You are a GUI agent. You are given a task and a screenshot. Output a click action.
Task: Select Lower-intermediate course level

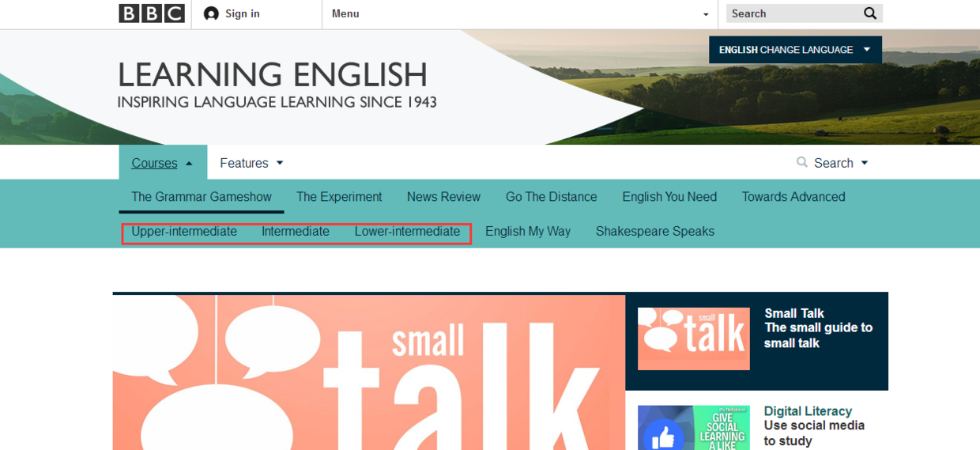pyautogui.click(x=407, y=232)
